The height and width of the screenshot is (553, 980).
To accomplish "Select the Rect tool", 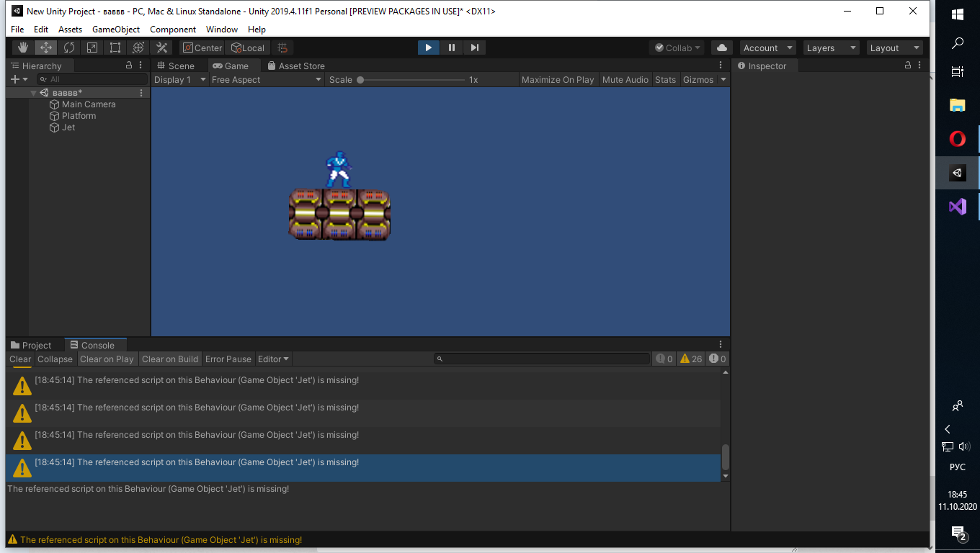I will [x=115, y=48].
